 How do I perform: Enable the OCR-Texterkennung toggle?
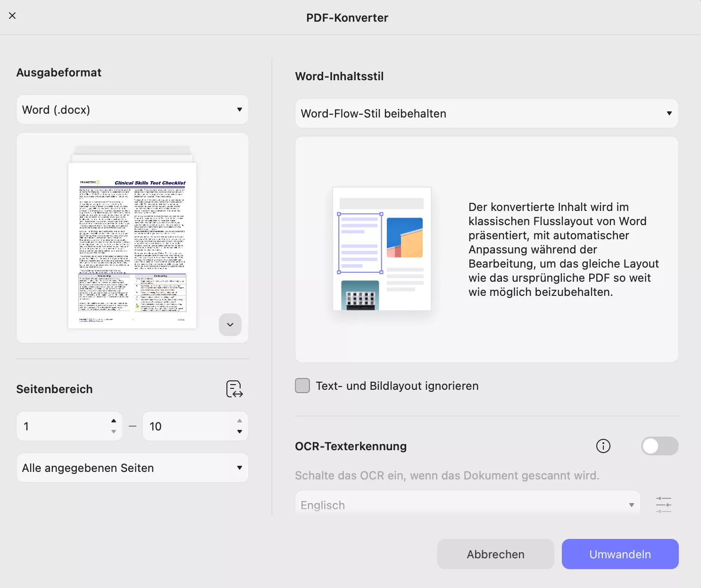coord(659,446)
